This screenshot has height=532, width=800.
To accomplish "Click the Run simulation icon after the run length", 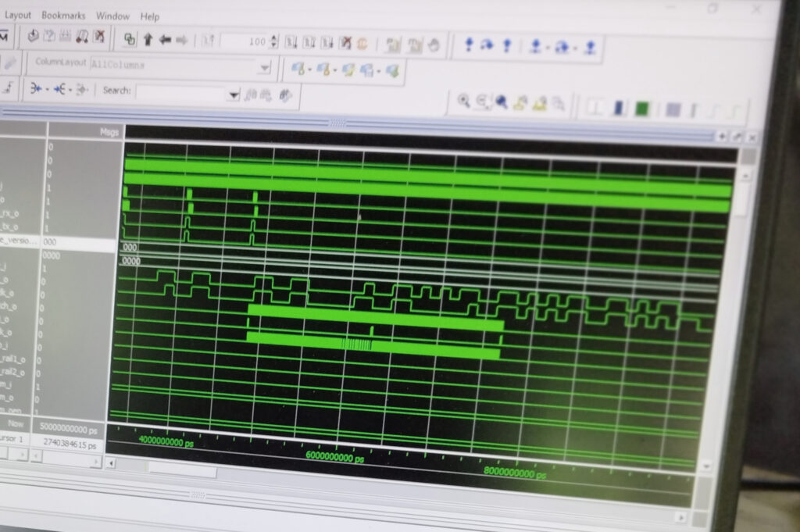I will [x=291, y=42].
